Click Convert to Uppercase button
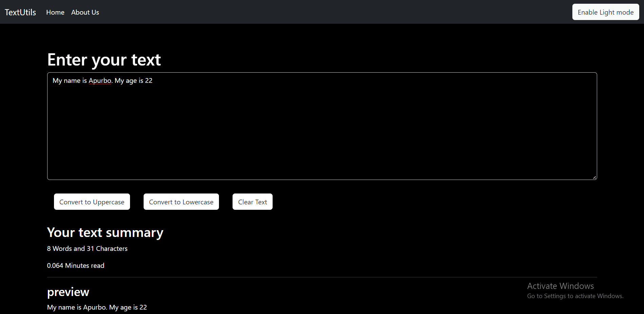Image resolution: width=644 pixels, height=314 pixels. coord(92,202)
